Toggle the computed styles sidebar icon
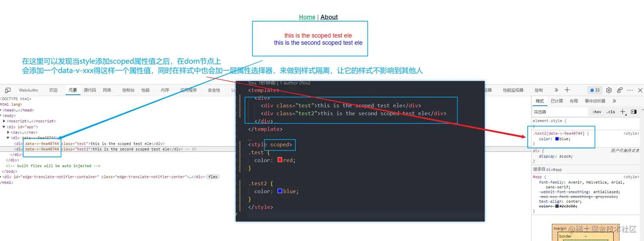Image resolution: width=644 pixels, height=241 pixels. coord(634,112)
